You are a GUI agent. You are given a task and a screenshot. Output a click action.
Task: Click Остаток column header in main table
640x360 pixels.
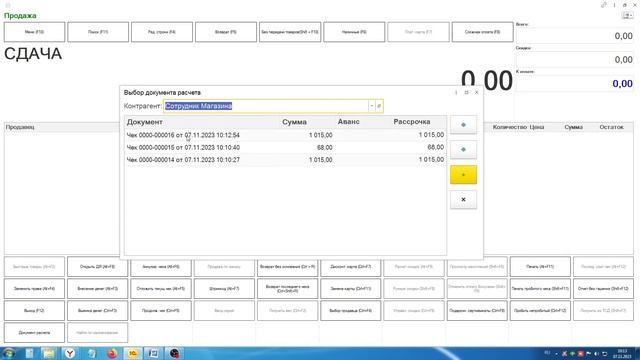(x=611, y=127)
